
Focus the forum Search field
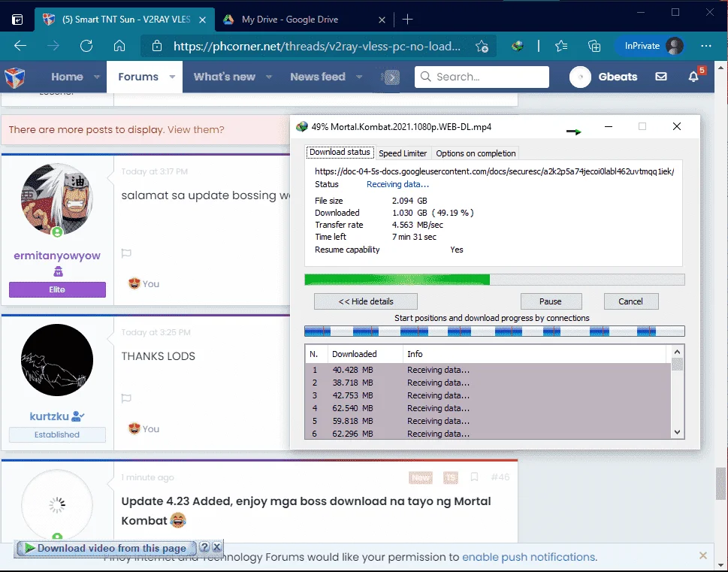(x=482, y=77)
